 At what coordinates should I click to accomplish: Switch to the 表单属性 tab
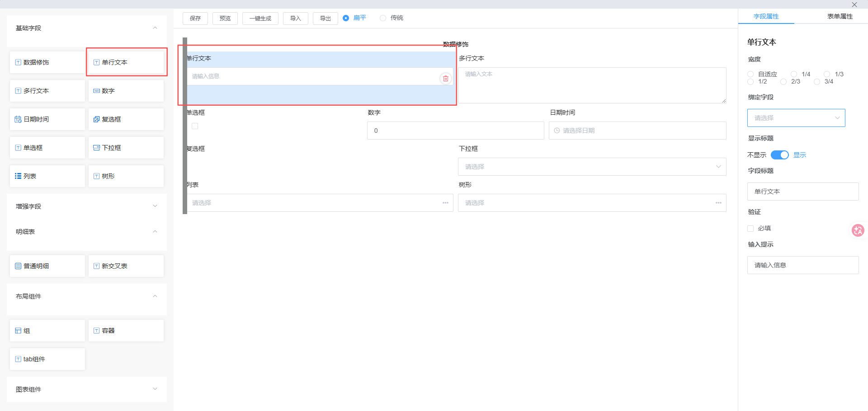point(840,16)
